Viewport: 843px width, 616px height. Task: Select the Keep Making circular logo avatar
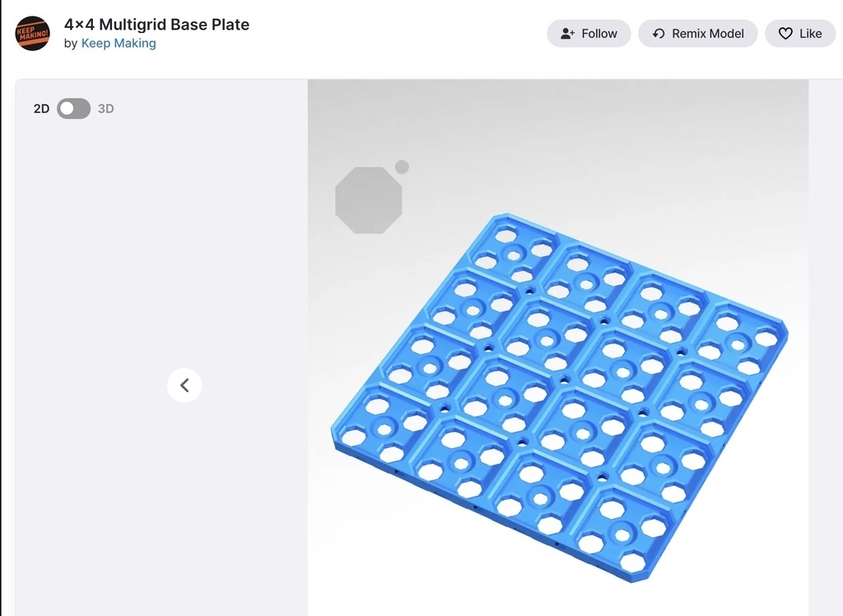point(32,34)
